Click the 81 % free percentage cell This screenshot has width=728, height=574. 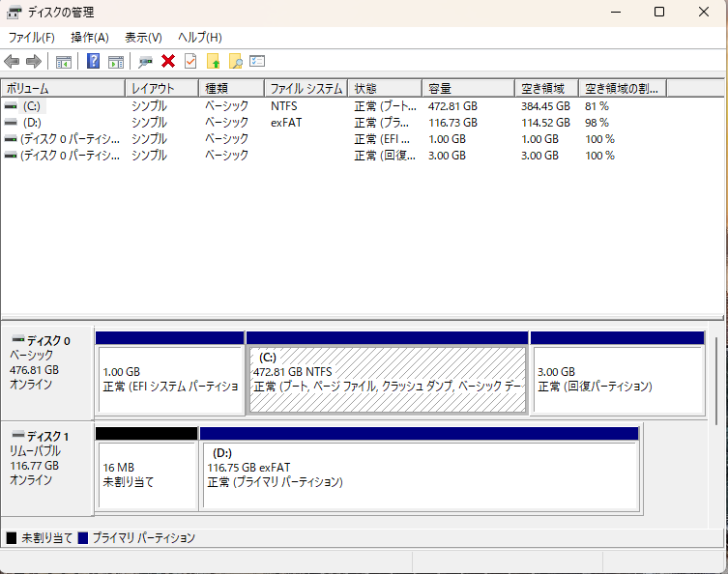[597, 106]
